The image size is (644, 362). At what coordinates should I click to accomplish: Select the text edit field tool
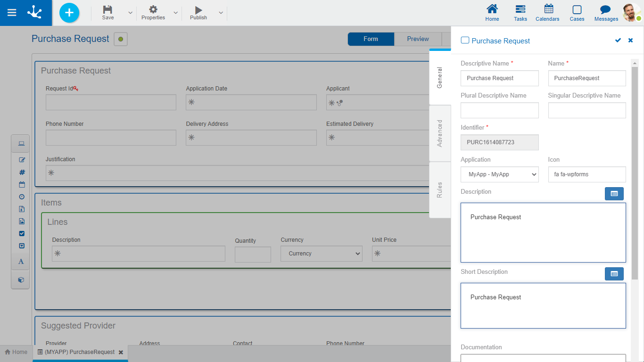click(x=21, y=160)
